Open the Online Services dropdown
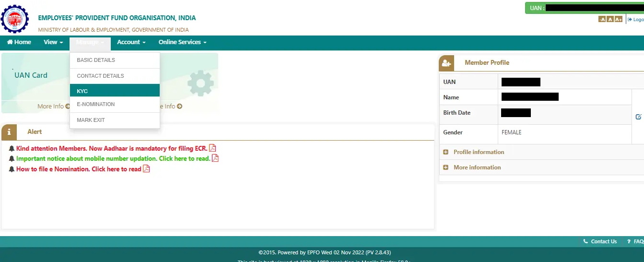The width and height of the screenshot is (644, 262). click(183, 42)
